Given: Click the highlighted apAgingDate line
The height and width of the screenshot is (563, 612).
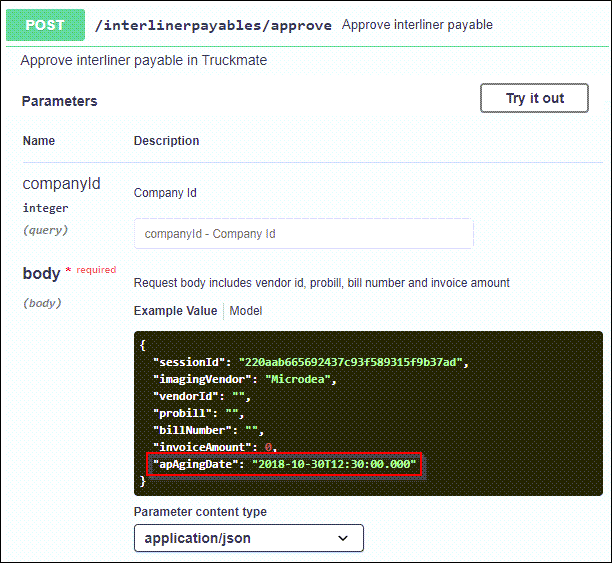Looking at the screenshot, I should [284, 464].
